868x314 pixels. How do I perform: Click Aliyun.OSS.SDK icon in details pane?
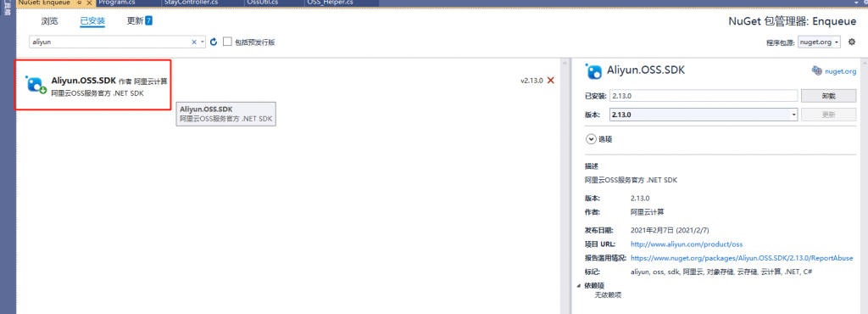pyautogui.click(x=593, y=70)
